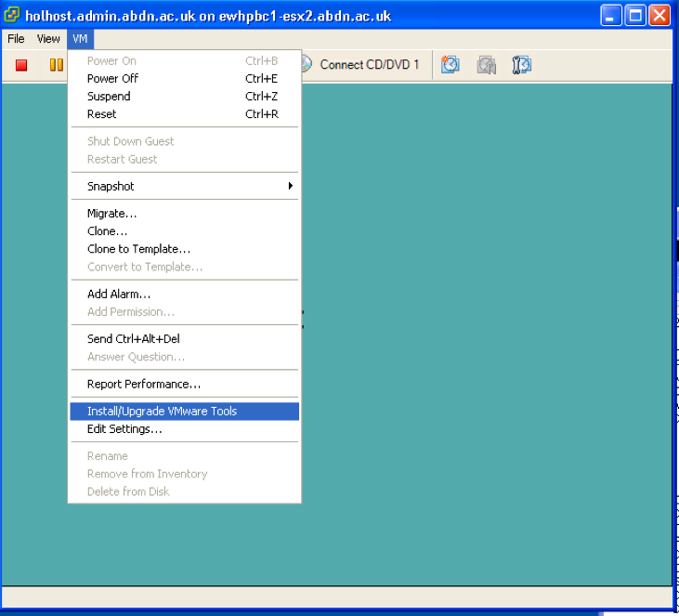This screenshot has width=679, height=616.
Task: Click the Connect CD/DVD 1 disc icon
Action: tap(307, 64)
